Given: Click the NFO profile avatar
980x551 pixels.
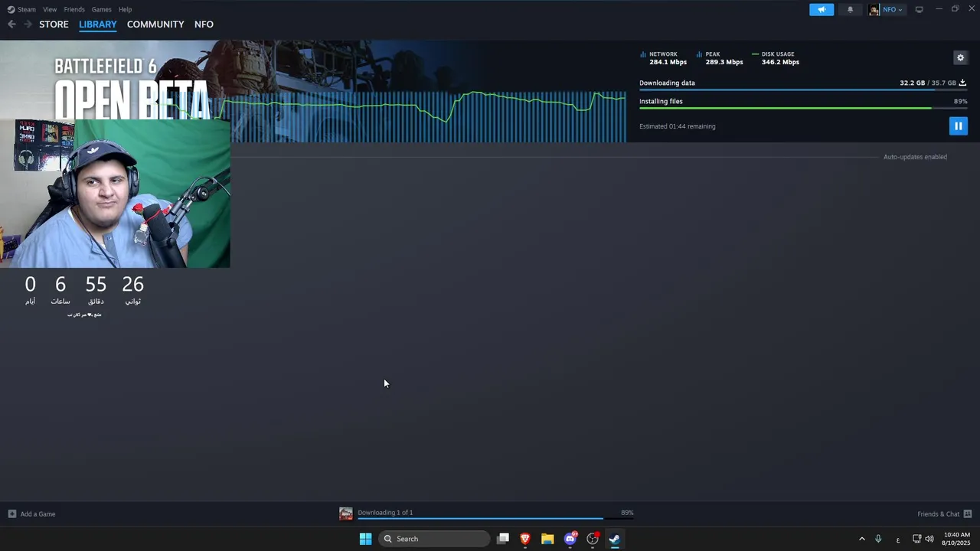Looking at the screenshot, I should [874, 9].
